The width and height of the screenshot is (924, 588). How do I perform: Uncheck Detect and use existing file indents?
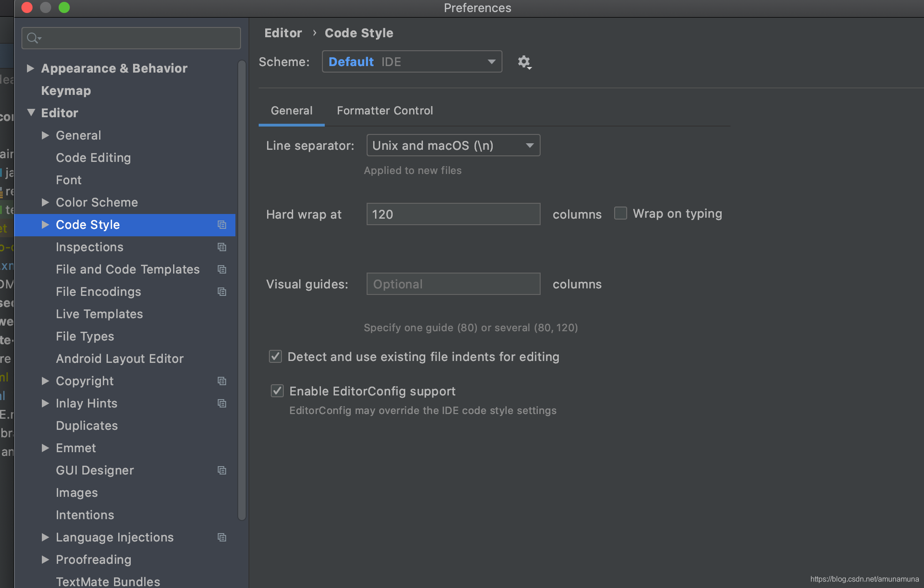pos(275,356)
